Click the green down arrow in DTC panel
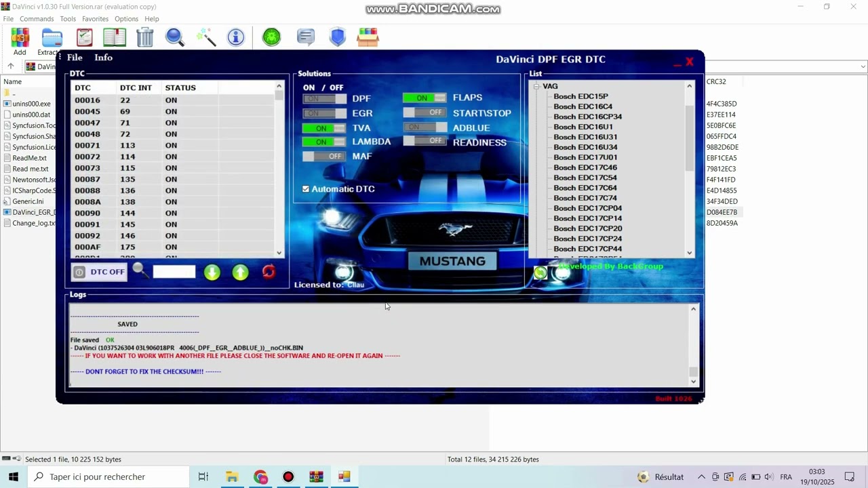This screenshot has width=868, height=488. (x=212, y=272)
